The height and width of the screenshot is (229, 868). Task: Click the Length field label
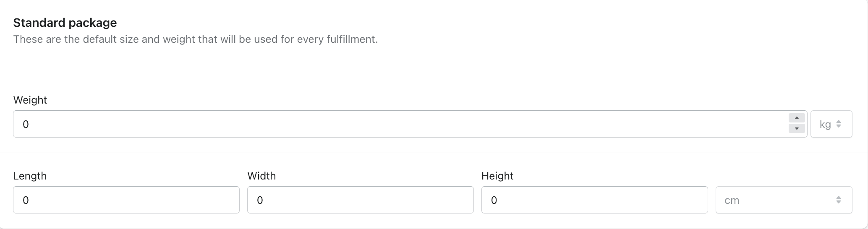[x=30, y=176]
